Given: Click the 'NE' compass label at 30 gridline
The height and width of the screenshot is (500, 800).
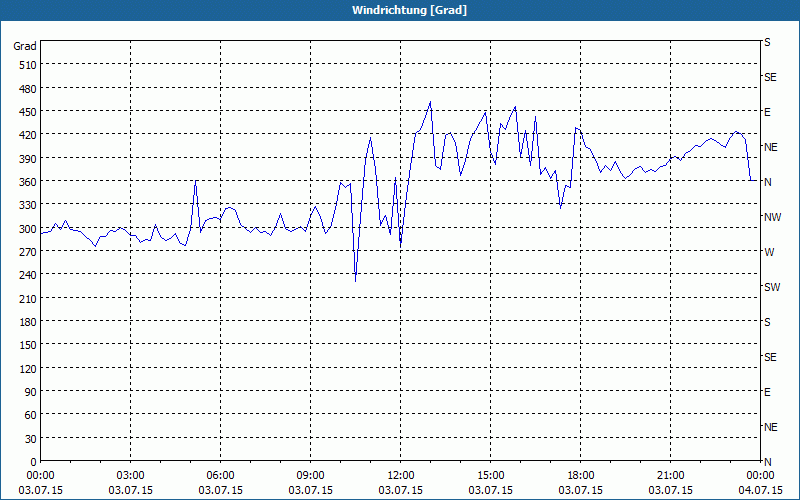Looking at the screenshot, I should tap(770, 427).
